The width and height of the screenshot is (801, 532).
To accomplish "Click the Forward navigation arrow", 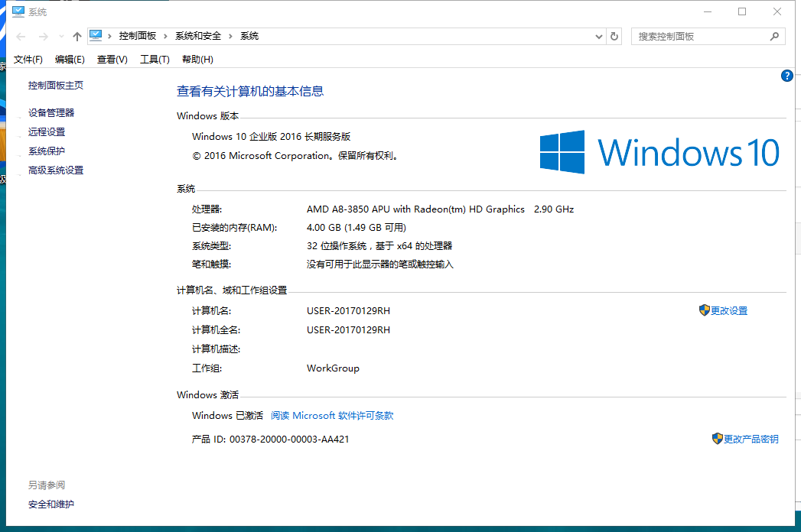I will pos(44,36).
